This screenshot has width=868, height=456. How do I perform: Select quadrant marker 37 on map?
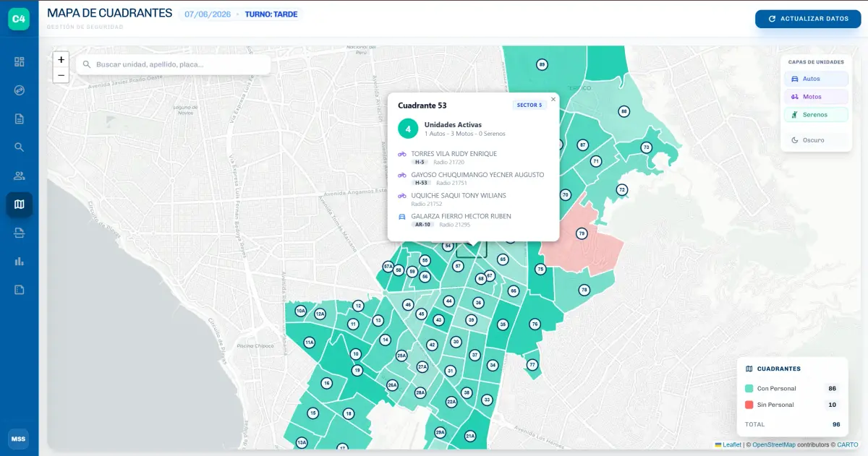pyautogui.click(x=475, y=355)
